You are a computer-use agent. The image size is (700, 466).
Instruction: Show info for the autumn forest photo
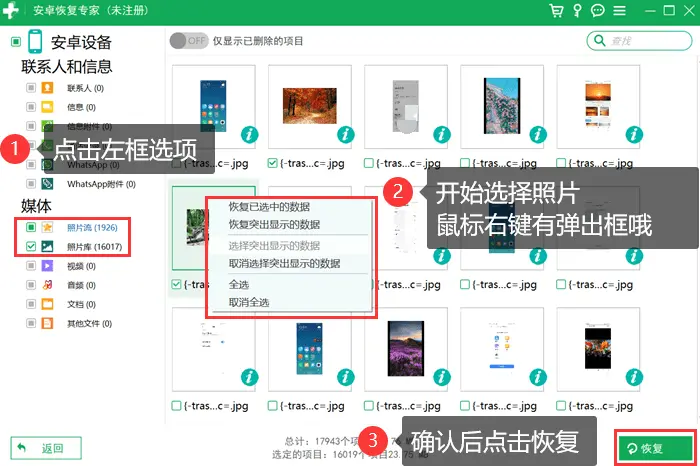[346, 134]
